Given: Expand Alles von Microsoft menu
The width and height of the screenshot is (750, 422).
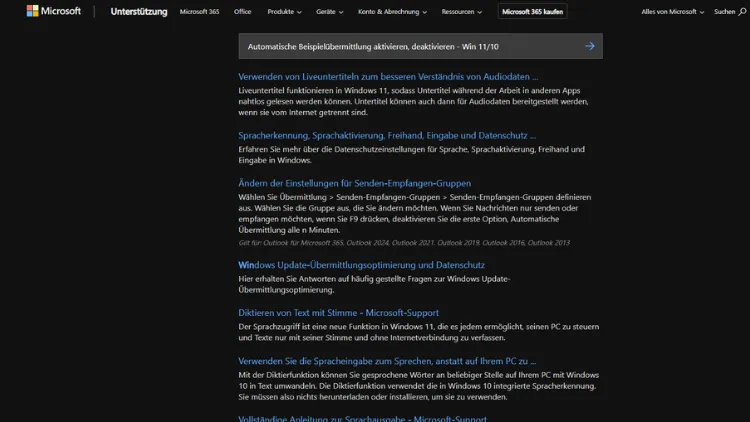Looking at the screenshot, I should 673,11.
